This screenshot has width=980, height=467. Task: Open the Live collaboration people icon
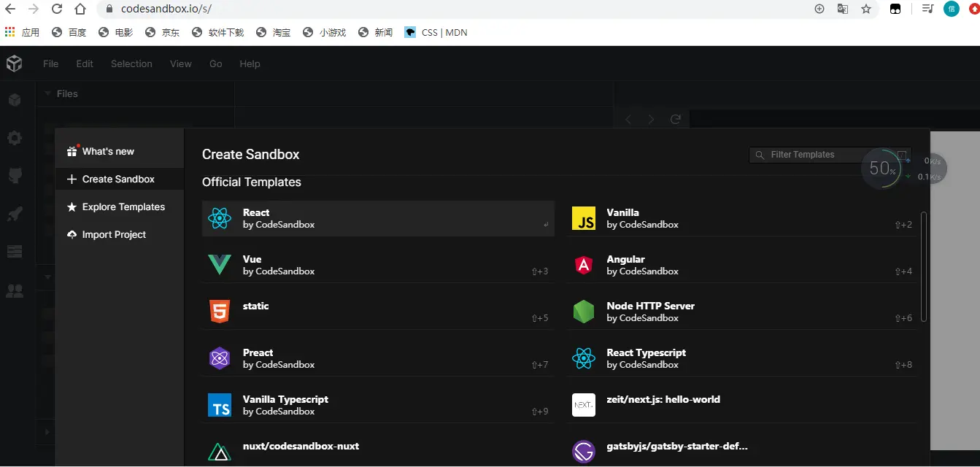pos(15,290)
